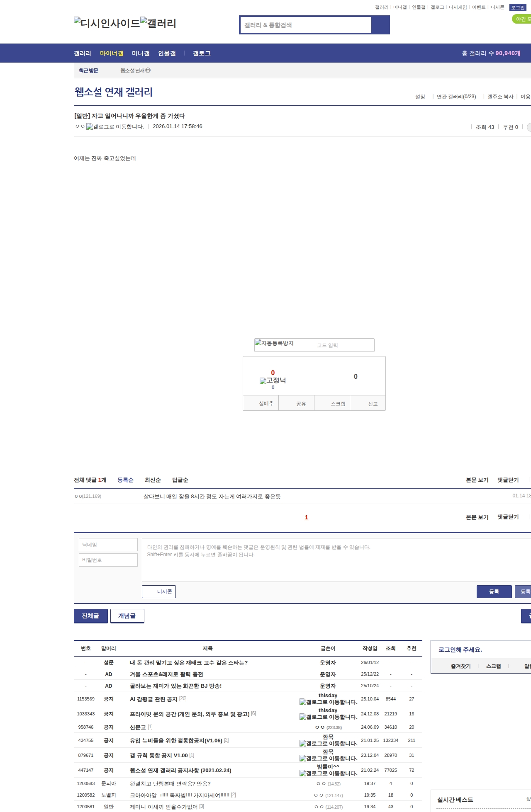Expand 연관 갤러리(0/23) list
Viewport: 531px width, 812px height.
(456, 97)
